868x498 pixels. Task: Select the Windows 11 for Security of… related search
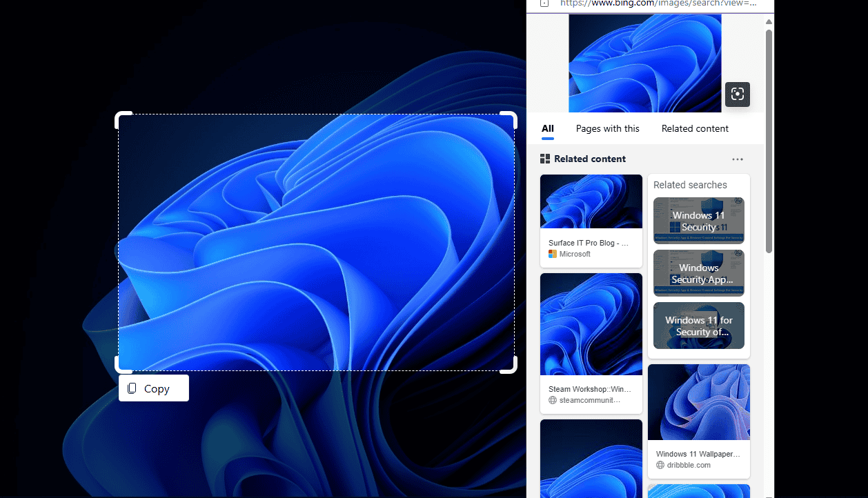pyautogui.click(x=699, y=326)
